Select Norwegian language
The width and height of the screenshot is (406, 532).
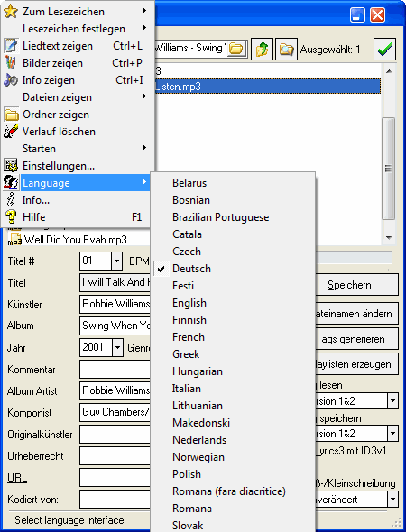point(233,456)
